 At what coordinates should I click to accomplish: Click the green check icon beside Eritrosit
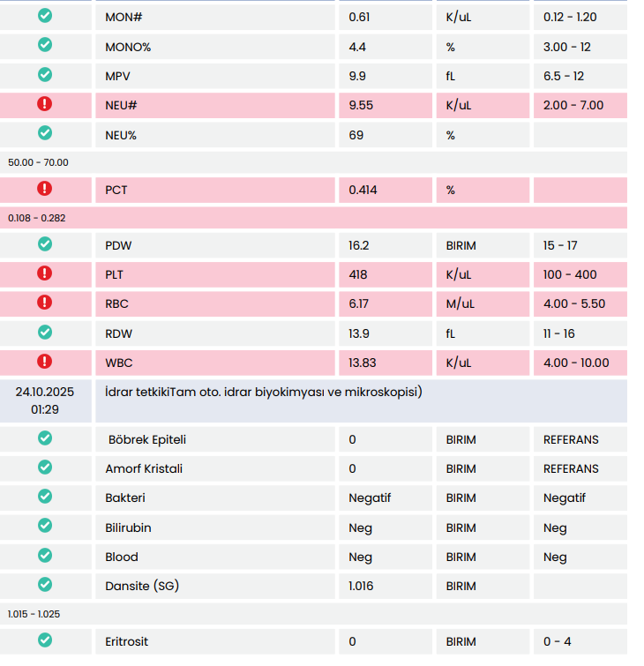click(45, 640)
